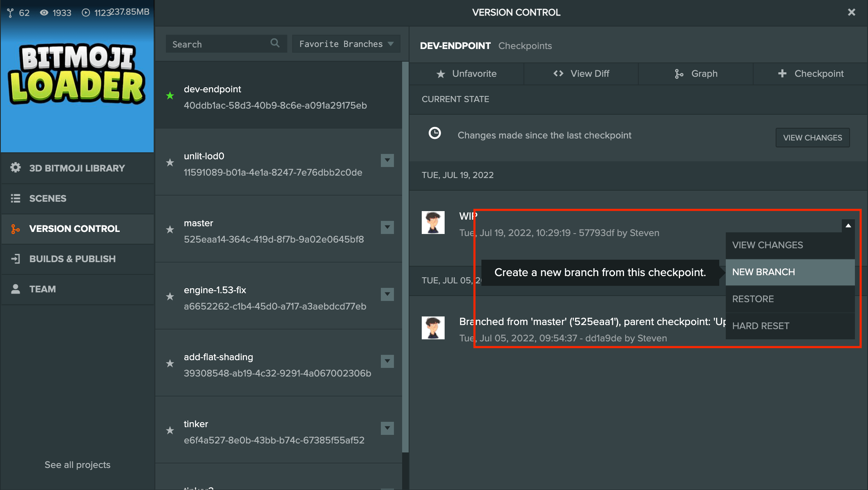Open Favorite Branches filter dropdown
Screen dimensions: 868x490
346,44
